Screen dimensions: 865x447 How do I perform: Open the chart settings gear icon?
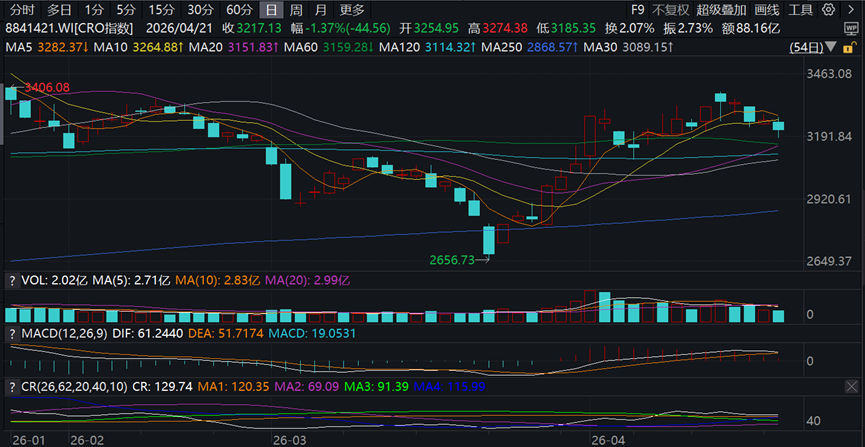828,9
